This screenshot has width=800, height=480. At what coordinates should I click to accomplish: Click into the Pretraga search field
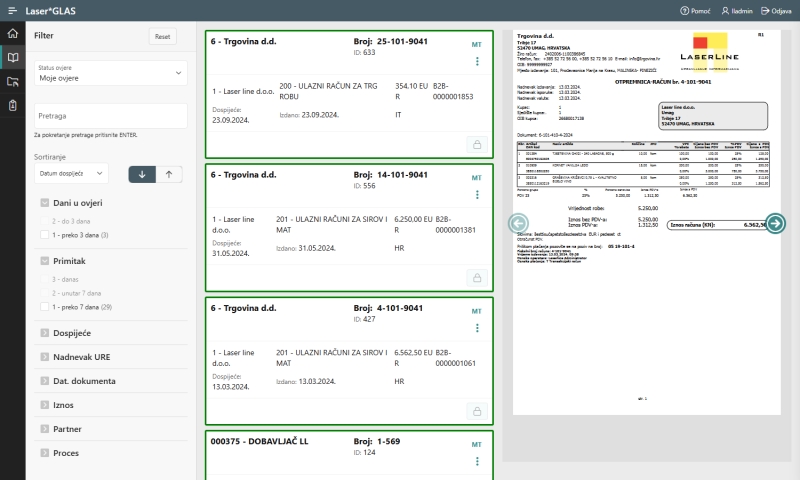click(111, 116)
